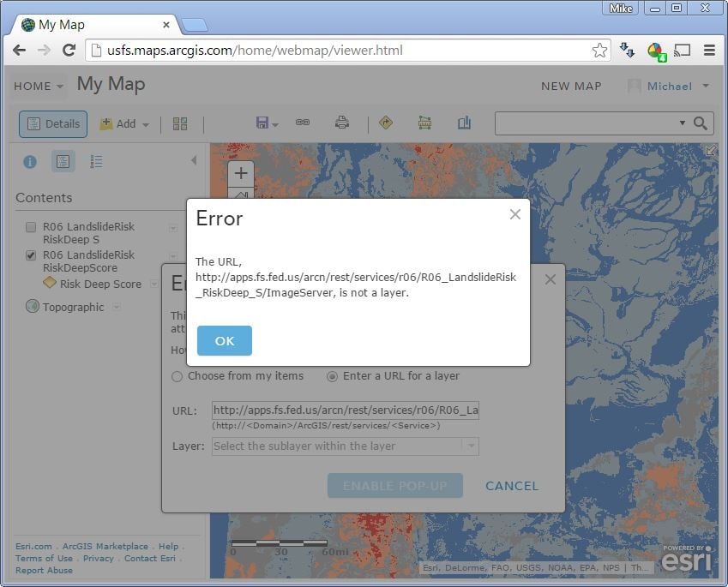Click the map attribution text bar
Image resolution: width=728 pixels, height=587 pixels.
536,567
